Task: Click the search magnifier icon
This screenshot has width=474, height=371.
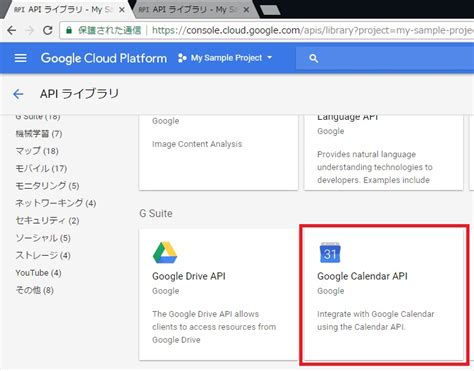Action: 313,59
